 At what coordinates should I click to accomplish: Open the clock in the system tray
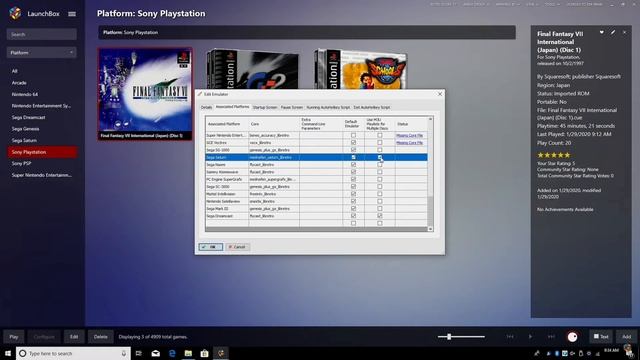click(x=611, y=351)
